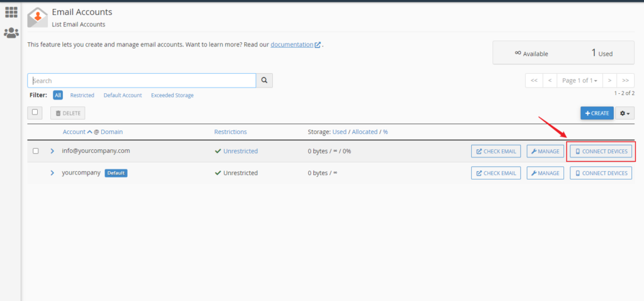Click Connect Devices for info@yourcompany.com
This screenshot has width=644, height=301.
tap(601, 151)
